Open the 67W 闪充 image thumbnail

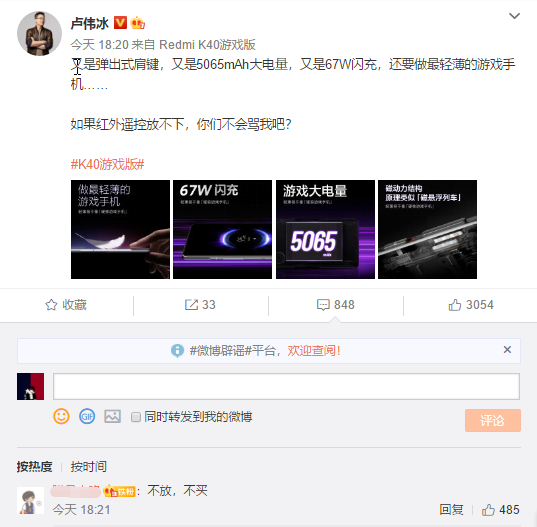222,229
